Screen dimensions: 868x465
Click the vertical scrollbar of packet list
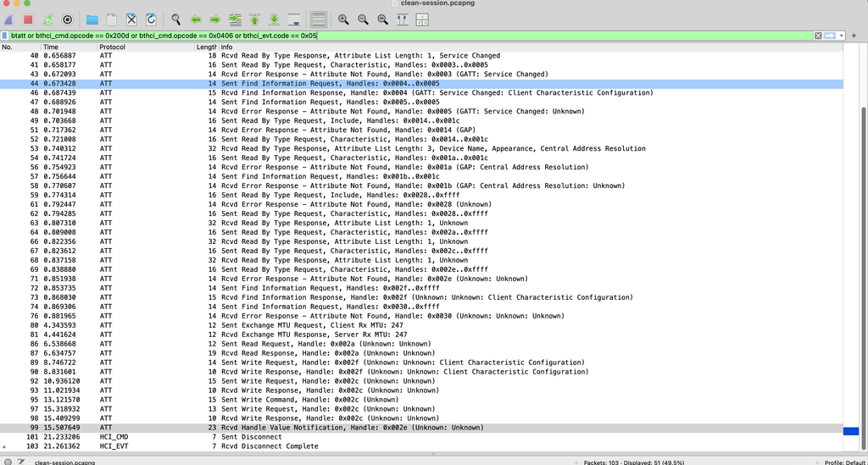click(x=864, y=276)
